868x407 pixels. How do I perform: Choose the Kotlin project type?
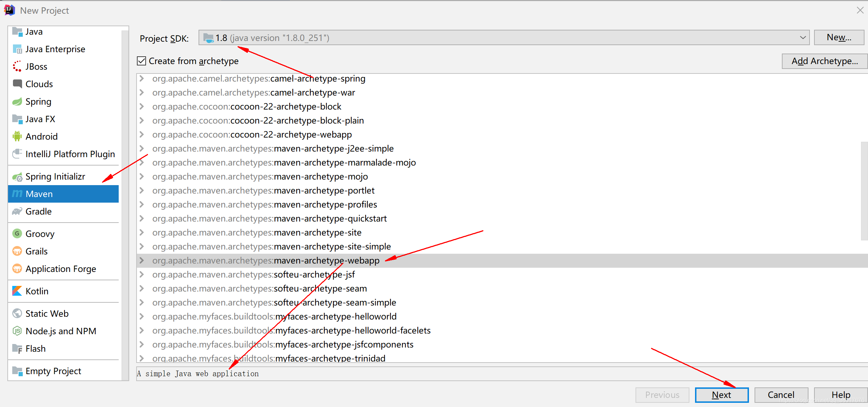tap(63, 291)
